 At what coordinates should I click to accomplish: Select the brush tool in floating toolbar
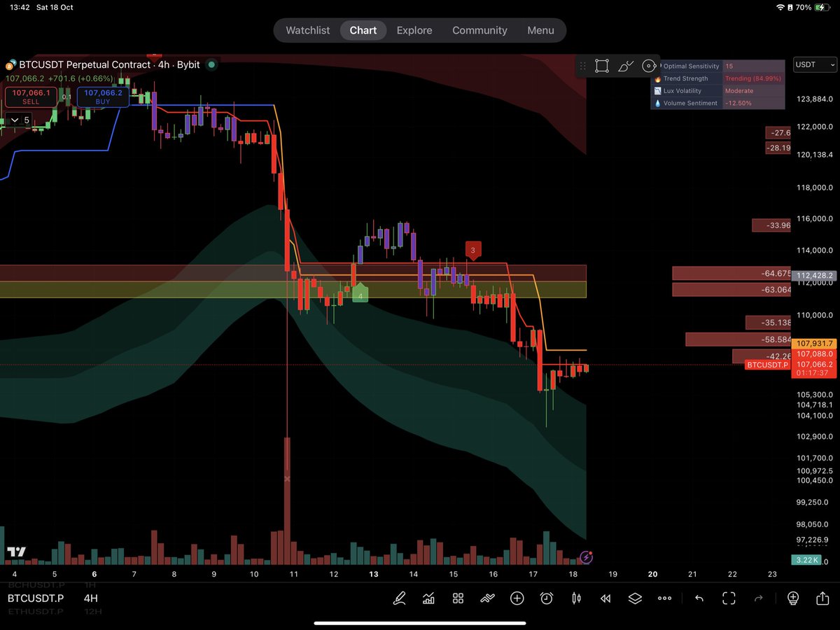click(x=626, y=66)
